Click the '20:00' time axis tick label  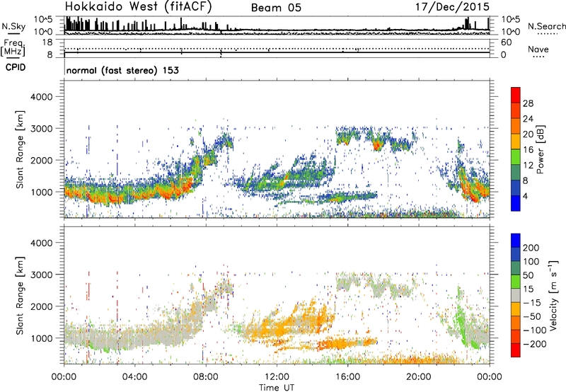click(419, 377)
